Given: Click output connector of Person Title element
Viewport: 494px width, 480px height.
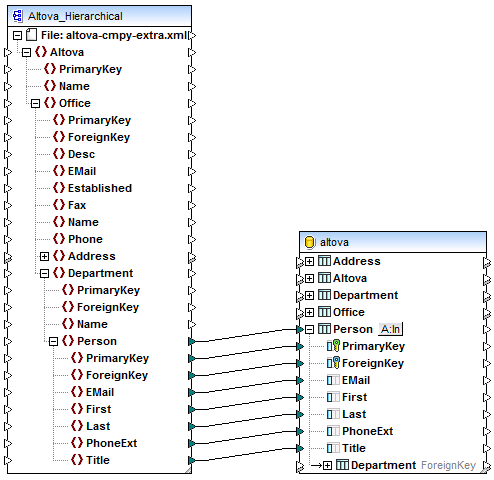Looking at the screenshot, I should (192, 460).
